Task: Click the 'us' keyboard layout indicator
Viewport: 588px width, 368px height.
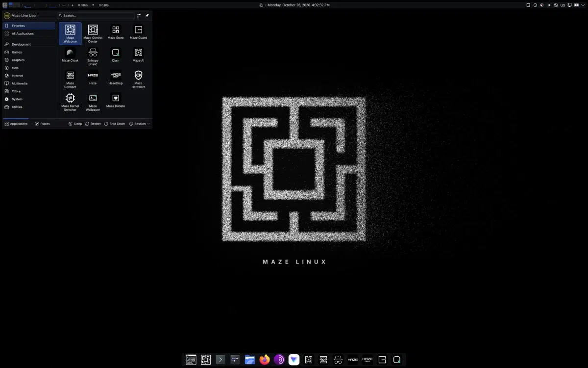Action: 563,5
